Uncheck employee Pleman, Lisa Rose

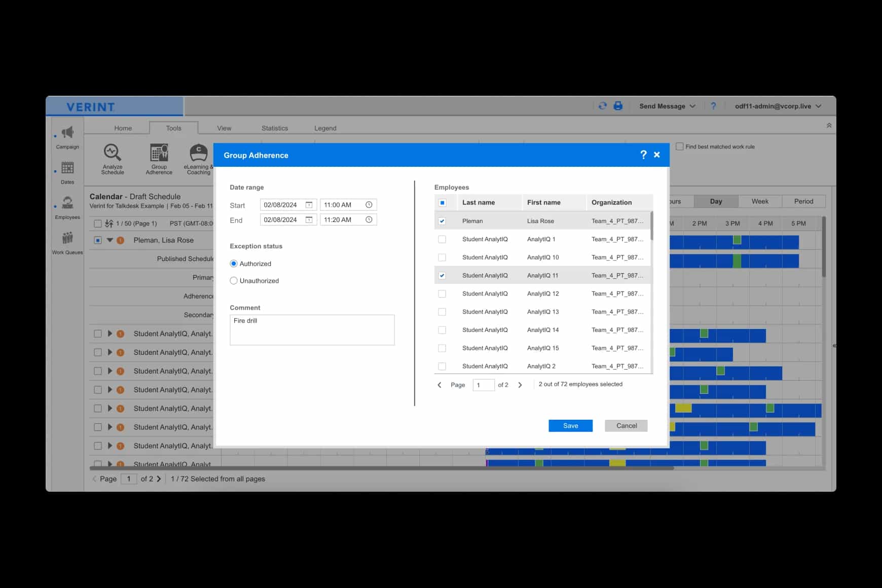coord(442,220)
